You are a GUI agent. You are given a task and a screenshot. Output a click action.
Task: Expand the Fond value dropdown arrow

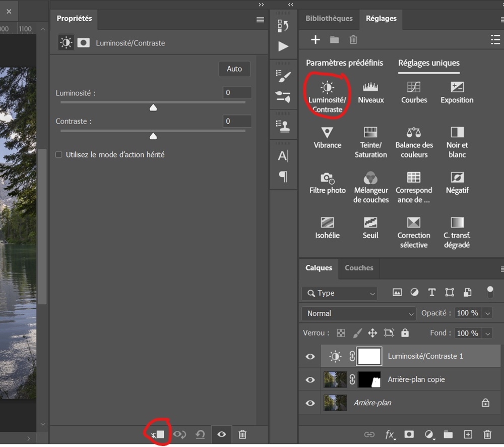[x=487, y=333]
